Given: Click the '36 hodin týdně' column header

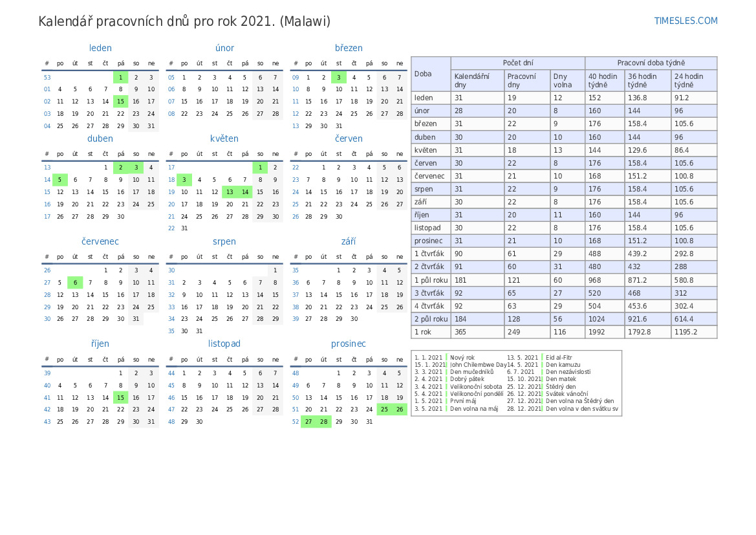Looking at the screenshot, I should tap(648, 80).
